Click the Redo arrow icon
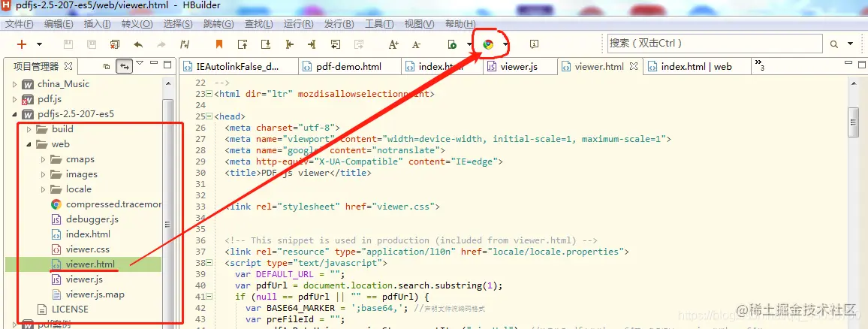This screenshot has width=868, height=329. point(161,44)
